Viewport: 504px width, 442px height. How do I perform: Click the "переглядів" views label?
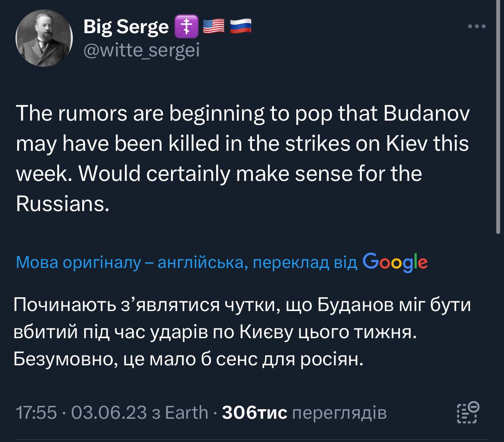pyautogui.click(x=339, y=413)
